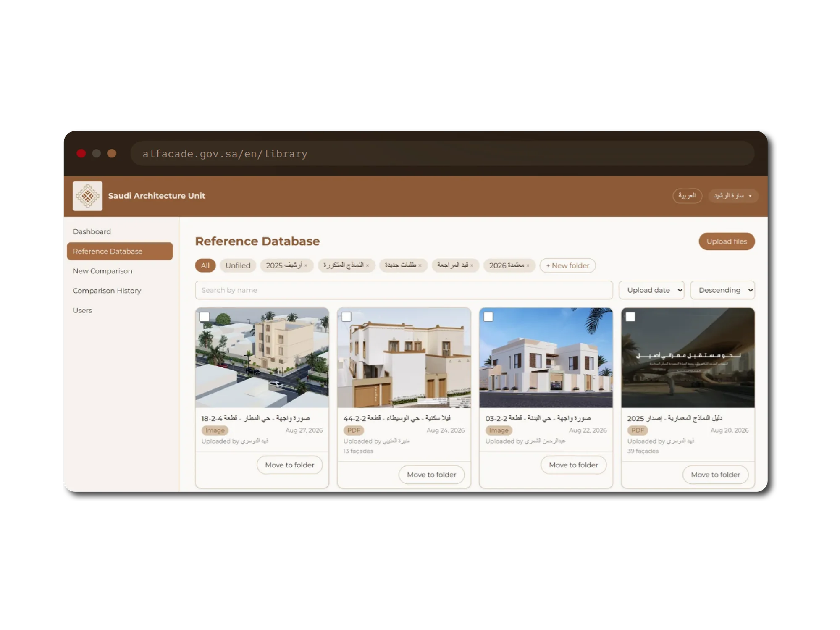The image size is (840, 630).
Task: Remove the طلبات جديدة folder chip
Action: pos(420,265)
